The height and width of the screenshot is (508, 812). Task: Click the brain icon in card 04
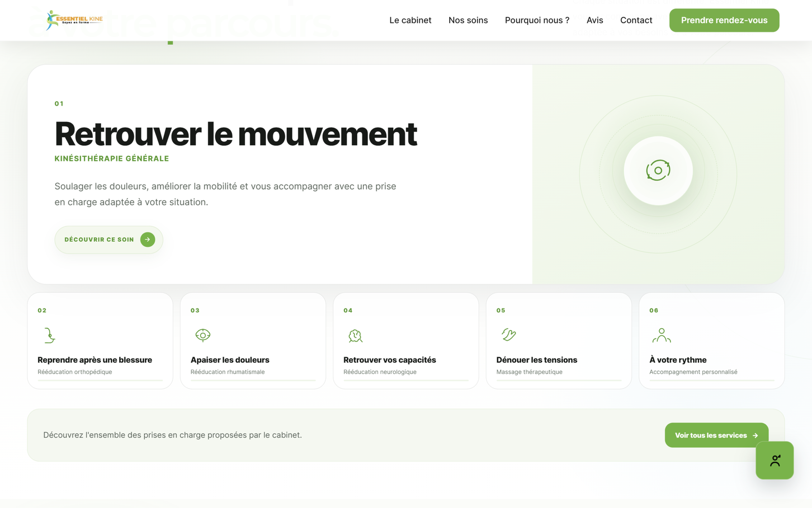[355, 335]
